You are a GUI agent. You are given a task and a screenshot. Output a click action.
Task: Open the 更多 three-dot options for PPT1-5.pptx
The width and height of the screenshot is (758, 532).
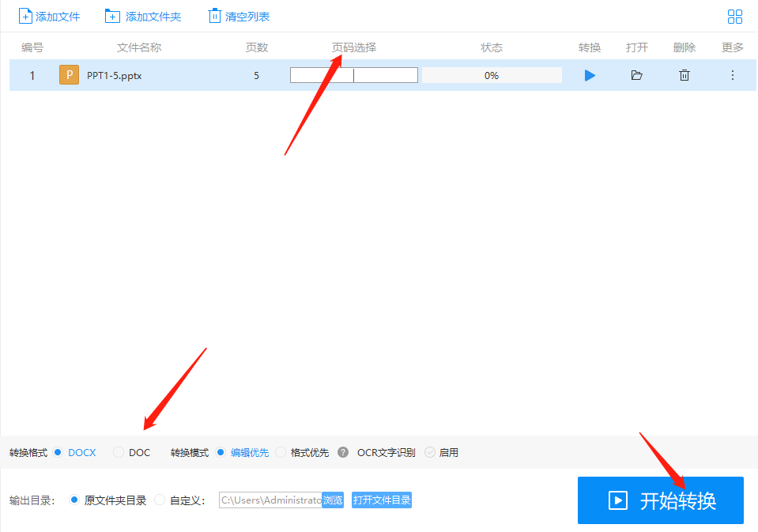tap(732, 75)
